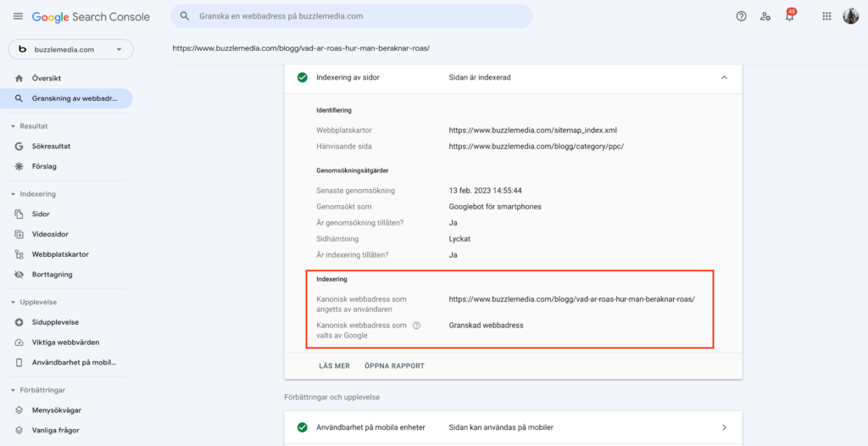Click the Borttagning crossed-eye icon

tap(19, 274)
